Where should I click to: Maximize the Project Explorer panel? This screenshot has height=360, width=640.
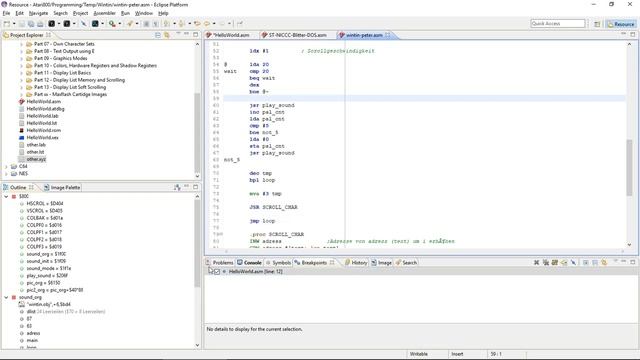[x=196, y=35]
